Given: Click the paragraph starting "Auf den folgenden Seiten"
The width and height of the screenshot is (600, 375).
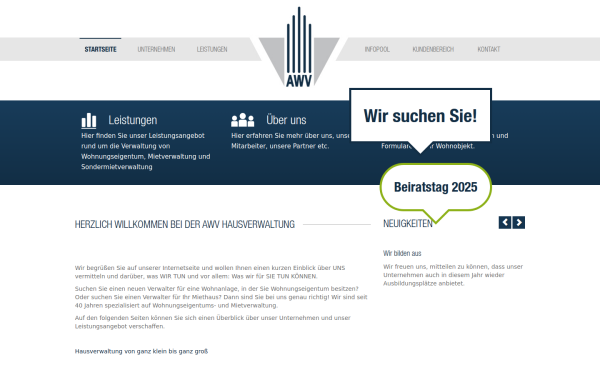Looking at the screenshot, I should click(212, 322).
